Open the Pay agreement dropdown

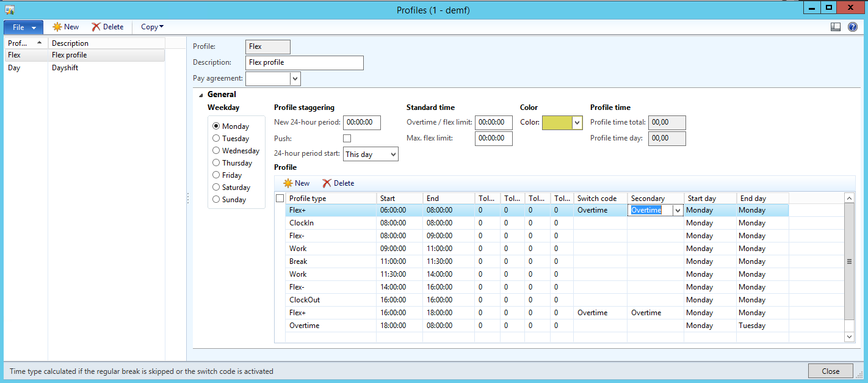coord(295,78)
